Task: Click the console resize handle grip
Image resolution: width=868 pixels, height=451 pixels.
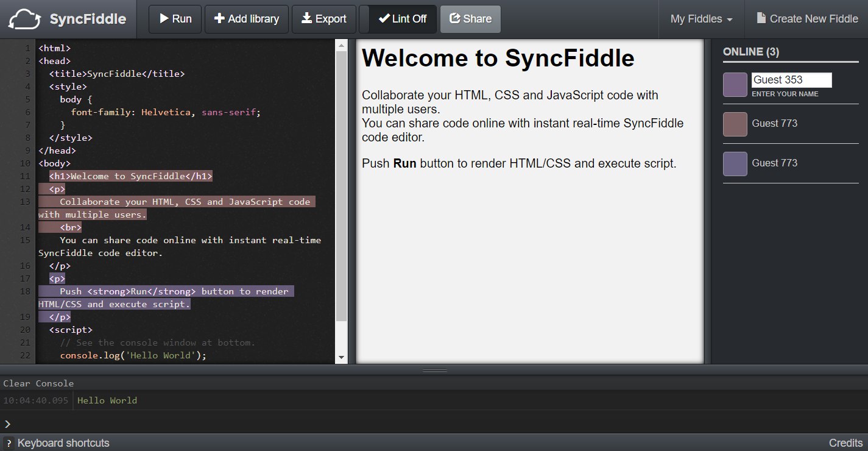Action: (x=434, y=370)
